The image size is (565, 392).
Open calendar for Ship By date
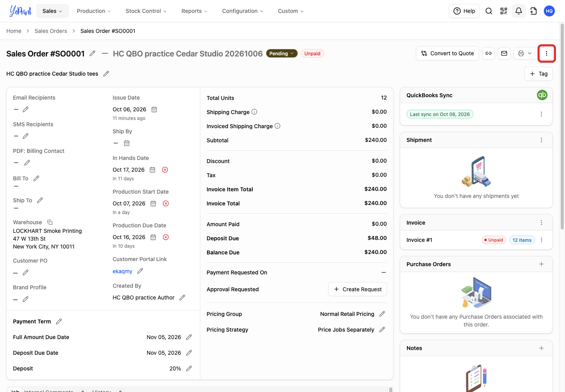coord(127,143)
